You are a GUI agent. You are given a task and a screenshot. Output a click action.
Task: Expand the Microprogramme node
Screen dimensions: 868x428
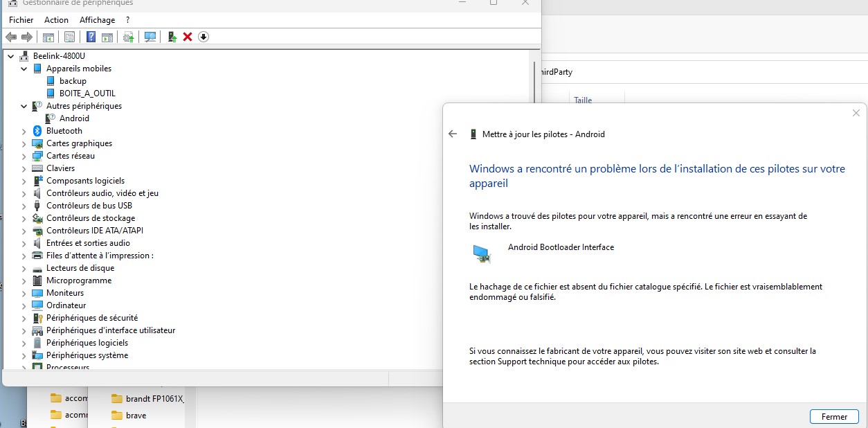(24, 280)
